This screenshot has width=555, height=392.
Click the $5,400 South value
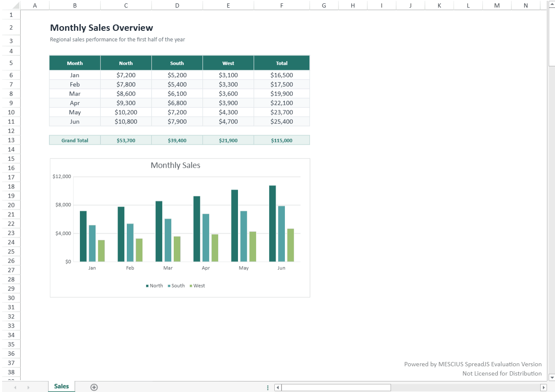coord(177,84)
